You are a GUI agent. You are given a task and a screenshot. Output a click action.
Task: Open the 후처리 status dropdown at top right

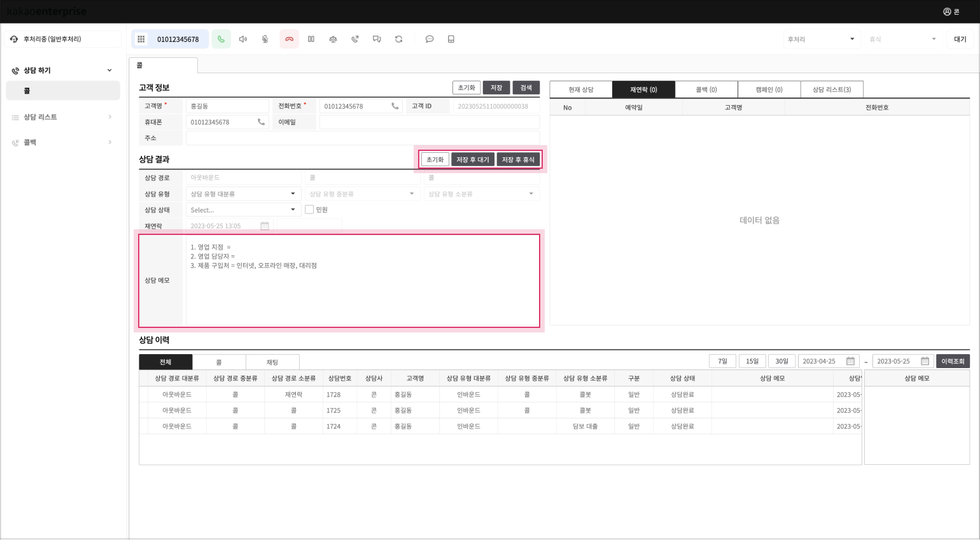(x=821, y=39)
